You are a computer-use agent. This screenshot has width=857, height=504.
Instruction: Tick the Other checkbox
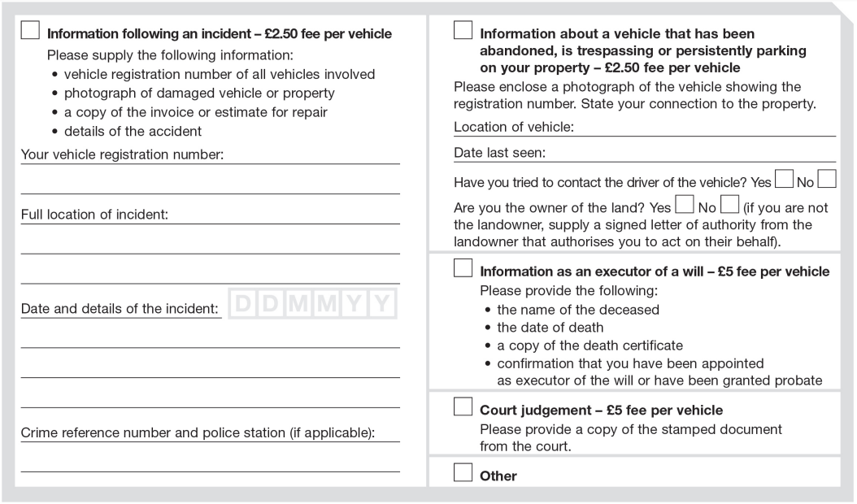tap(463, 472)
